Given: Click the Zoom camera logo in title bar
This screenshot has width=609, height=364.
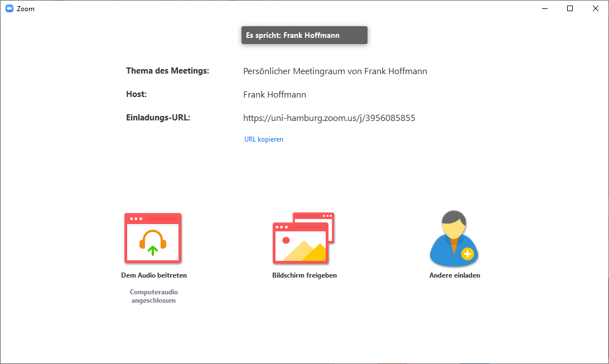Looking at the screenshot, I should tap(9, 8).
